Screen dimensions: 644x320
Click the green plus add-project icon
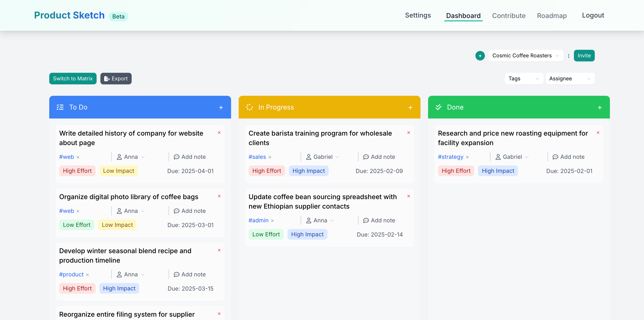(480, 55)
